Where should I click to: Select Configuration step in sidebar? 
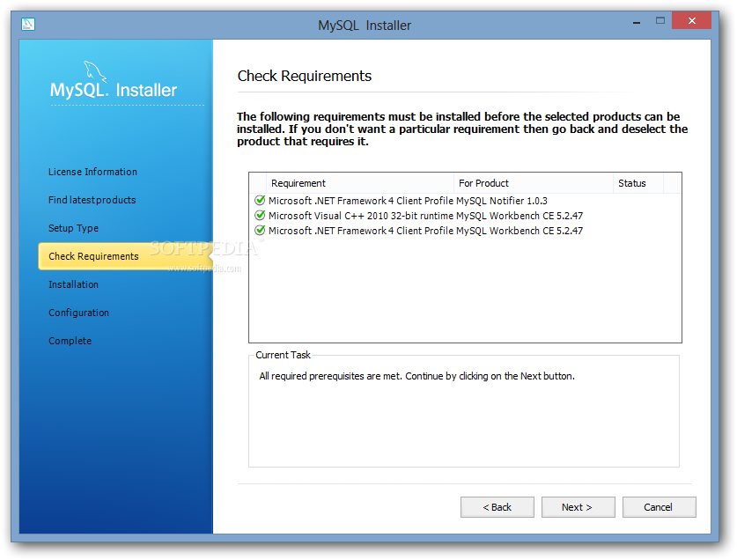(x=78, y=313)
